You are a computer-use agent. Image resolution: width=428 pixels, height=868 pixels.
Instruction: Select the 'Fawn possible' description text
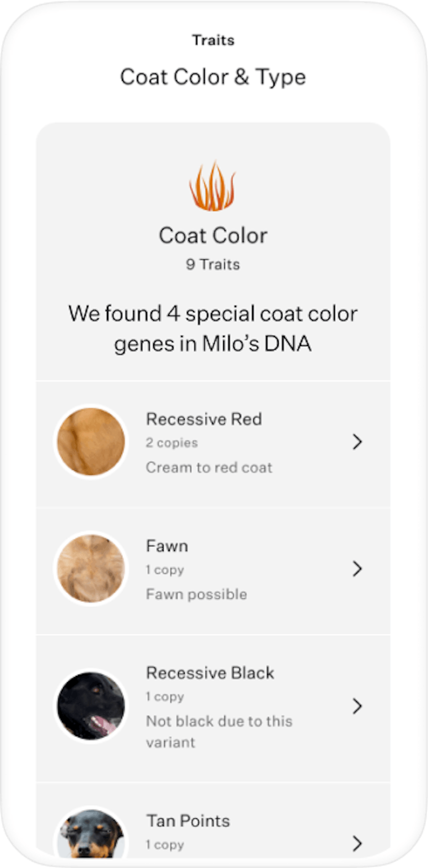196,593
